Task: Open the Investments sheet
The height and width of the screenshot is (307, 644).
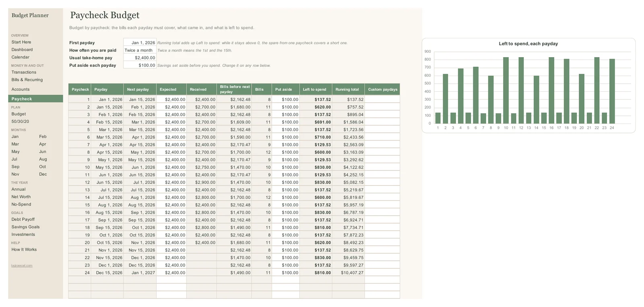Action: click(23, 235)
